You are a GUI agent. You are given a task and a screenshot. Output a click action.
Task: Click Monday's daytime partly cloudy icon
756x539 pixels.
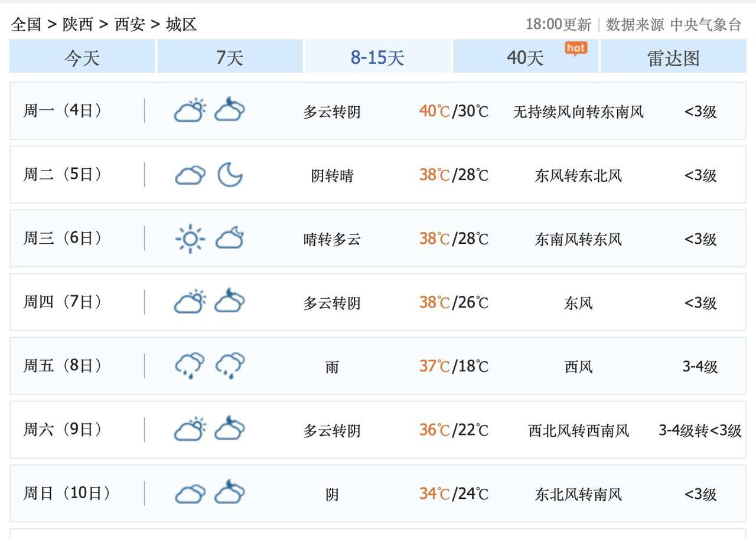tap(190, 110)
